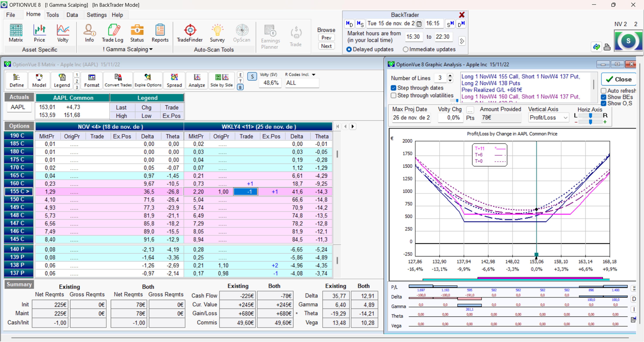Toggle Step through dates checkbox
This screenshot has width=644, height=342.
(x=394, y=88)
